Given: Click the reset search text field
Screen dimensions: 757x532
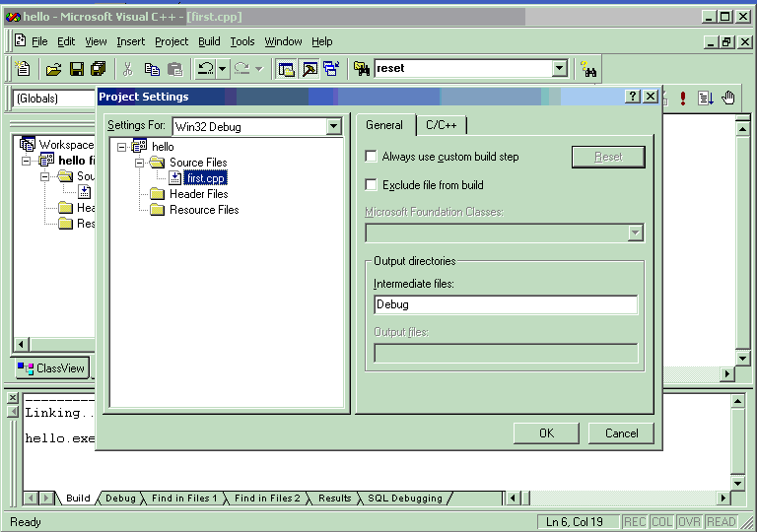Looking at the screenshot, I should click(463, 68).
